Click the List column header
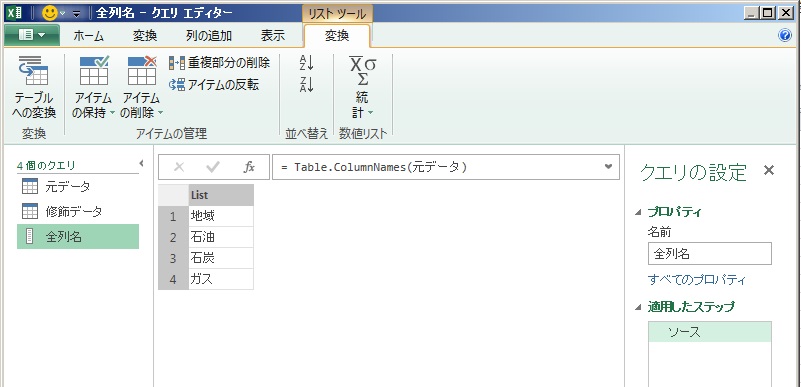The height and width of the screenshot is (387, 801). pos(221,195)
